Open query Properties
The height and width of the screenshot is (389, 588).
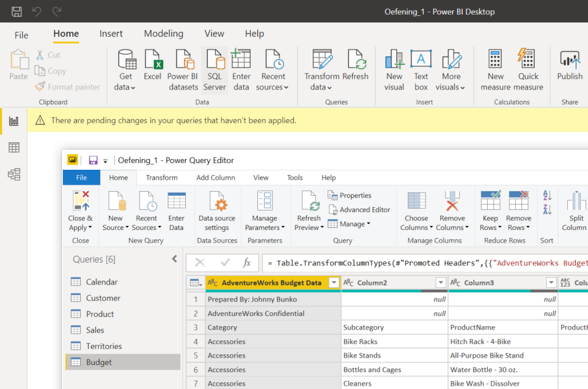pyautogui.click(x=349, y=195)
